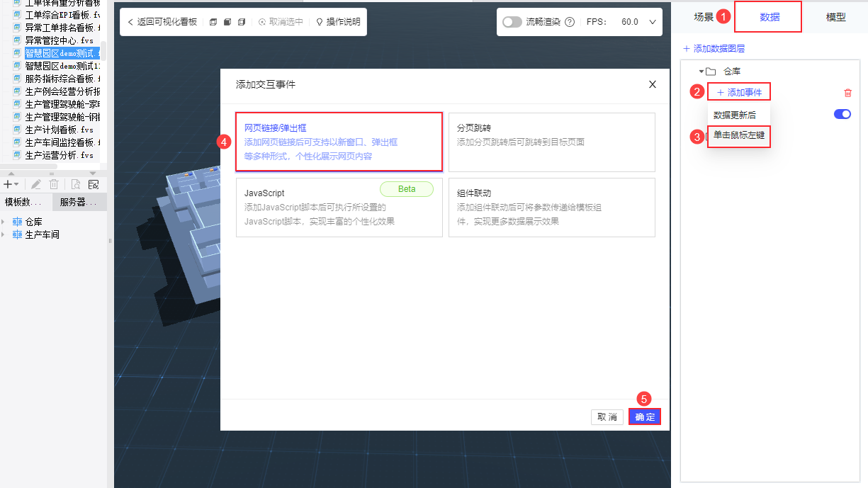Switch to the 场景 tab
868x488 pixels.
click(704, 17)
